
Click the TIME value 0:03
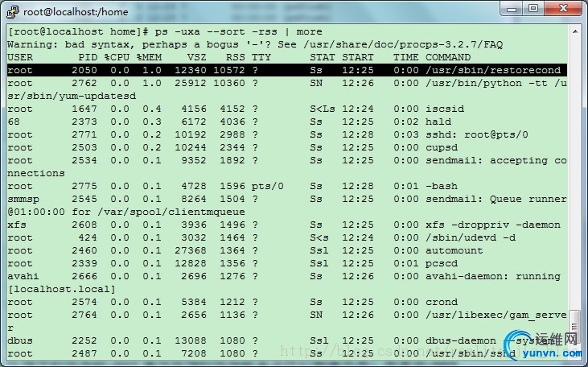point(406,134)
